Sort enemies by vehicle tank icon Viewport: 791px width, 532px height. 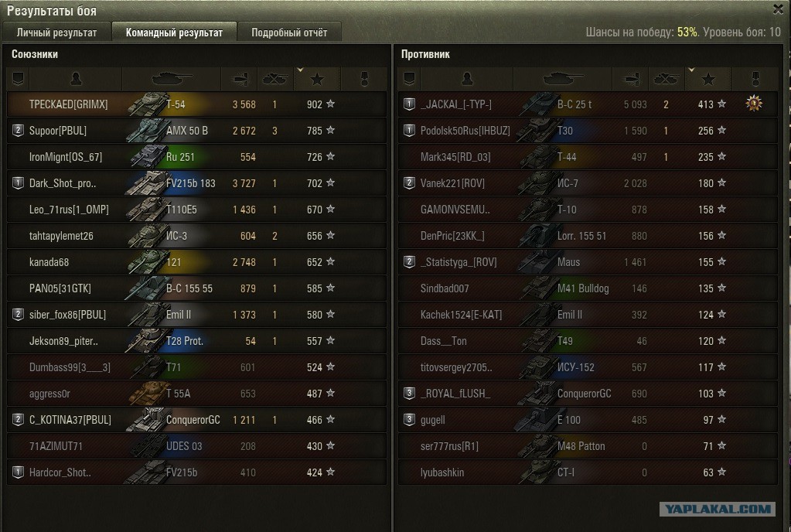pyautogui.click(x=562, y=79)
